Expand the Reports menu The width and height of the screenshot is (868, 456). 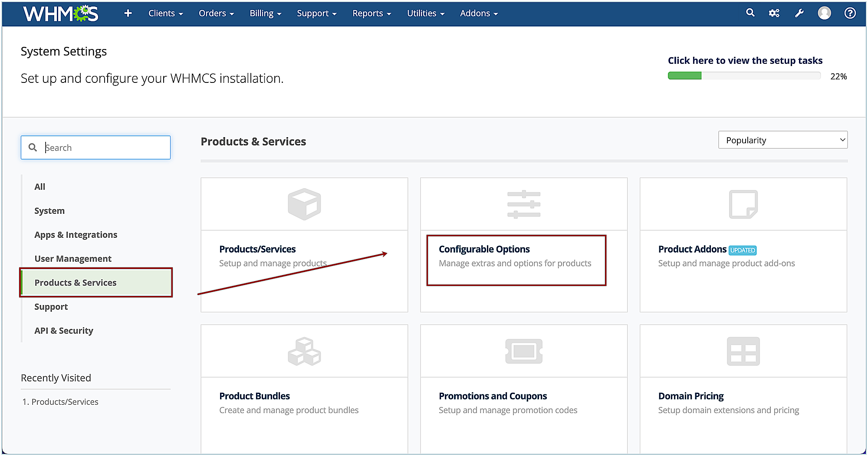coord(372,13)
